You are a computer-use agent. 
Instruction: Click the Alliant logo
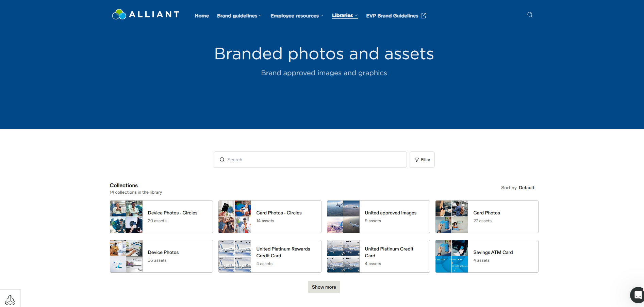146,14
